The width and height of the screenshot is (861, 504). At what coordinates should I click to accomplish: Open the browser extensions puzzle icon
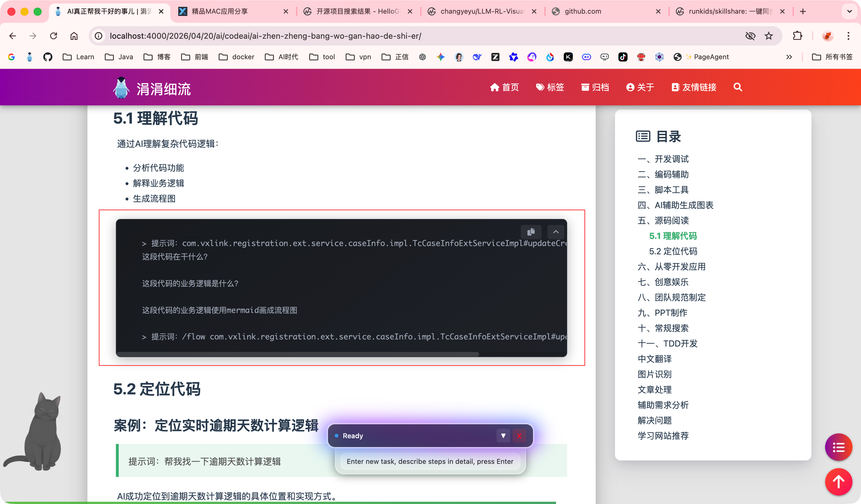coord(797,36)
